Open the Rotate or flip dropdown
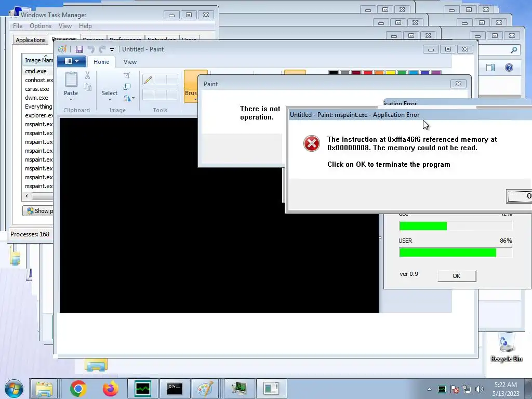 click(129, 98)
